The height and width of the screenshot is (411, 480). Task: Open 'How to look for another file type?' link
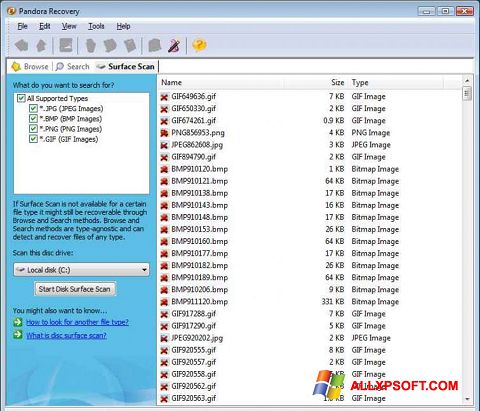[x=77, y=322]
